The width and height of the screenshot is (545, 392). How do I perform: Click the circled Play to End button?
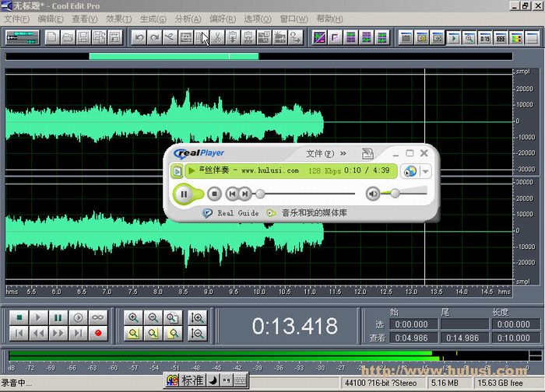(x=78, y=317)
